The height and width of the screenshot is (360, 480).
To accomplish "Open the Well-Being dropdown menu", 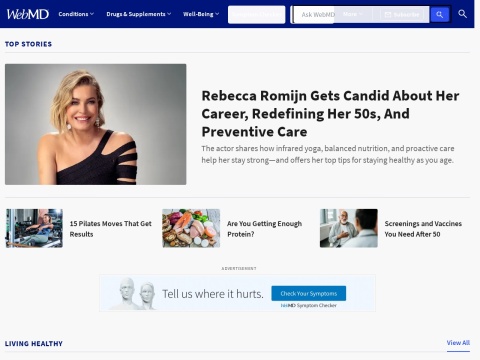I will 201,14.
